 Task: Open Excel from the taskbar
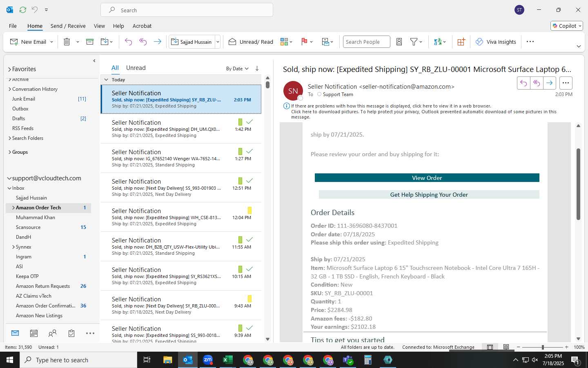(227, 360)
